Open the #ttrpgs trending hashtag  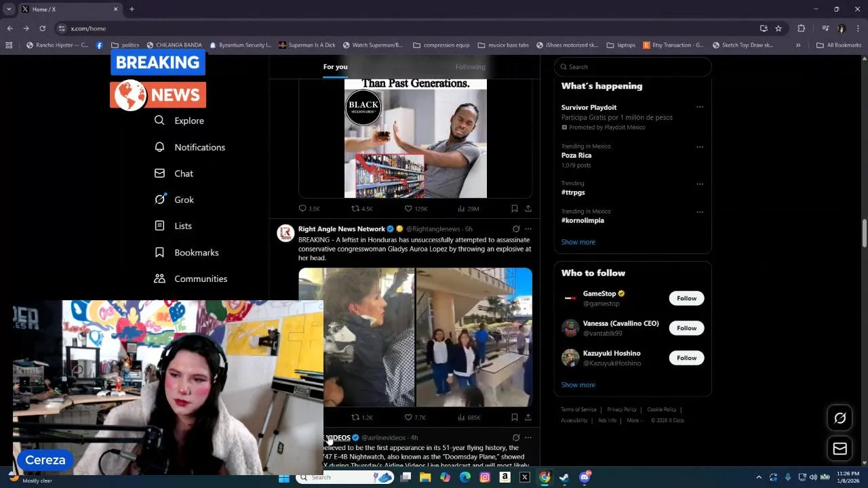[573, 192]
